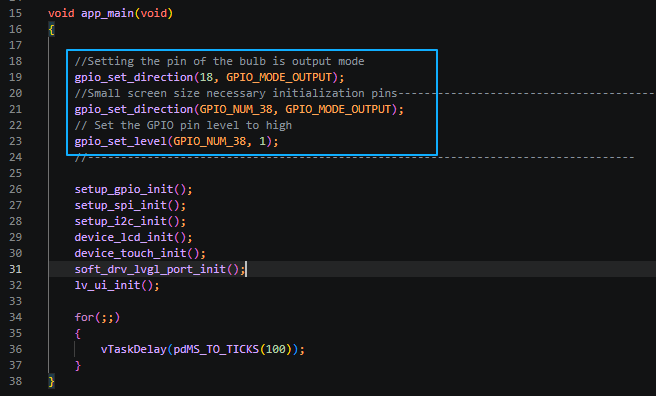This screenshot has width=656, height=396.
Task: Click line number 36 in the gutter
Action: [15, 349]
